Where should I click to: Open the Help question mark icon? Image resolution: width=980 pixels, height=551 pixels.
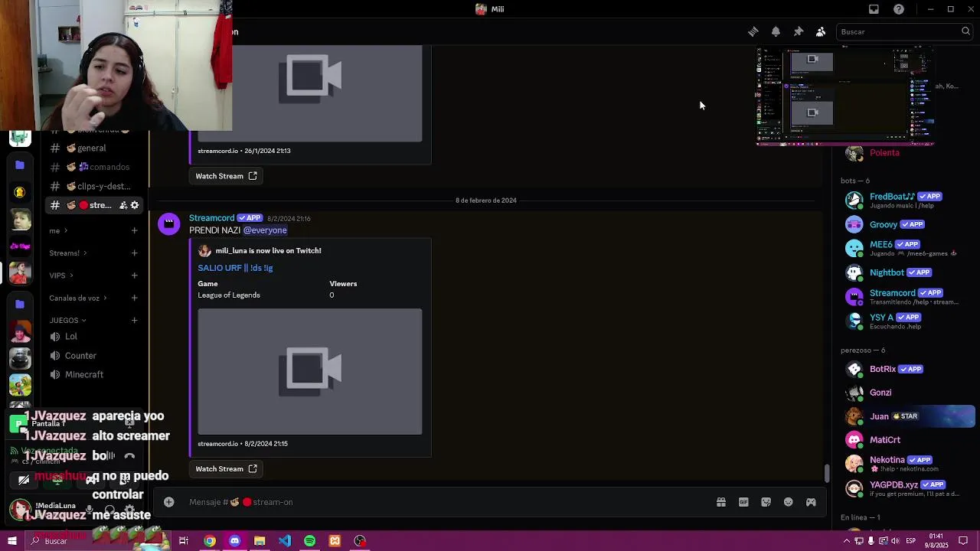(899, 9)
